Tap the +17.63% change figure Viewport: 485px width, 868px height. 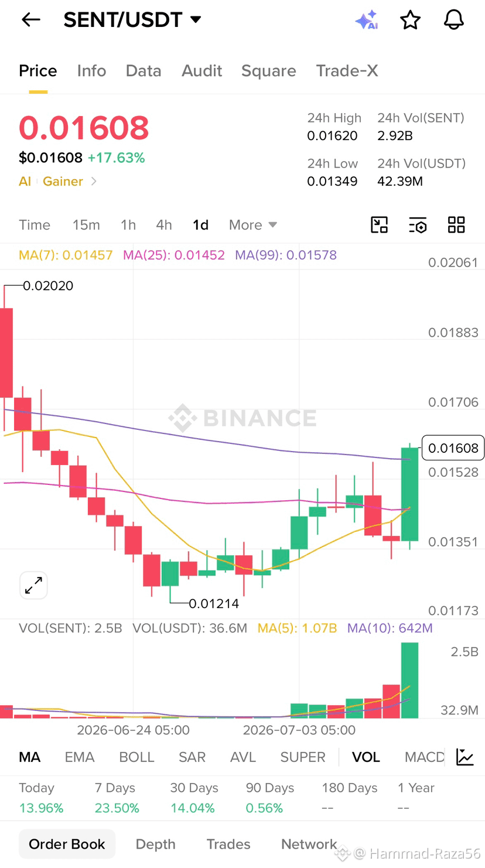click(x=116, y=158)
